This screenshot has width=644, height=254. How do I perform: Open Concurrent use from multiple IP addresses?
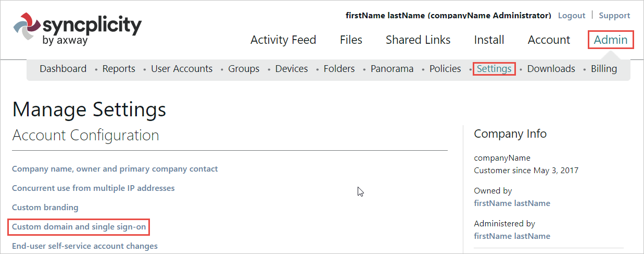[93, 188]
